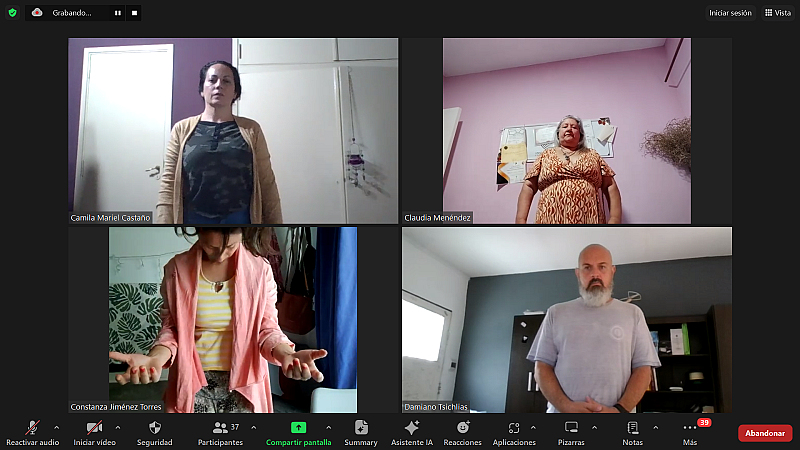Expand audio options arrow beside Reactivar audio

pyautogui.click(x=56, y=427)
